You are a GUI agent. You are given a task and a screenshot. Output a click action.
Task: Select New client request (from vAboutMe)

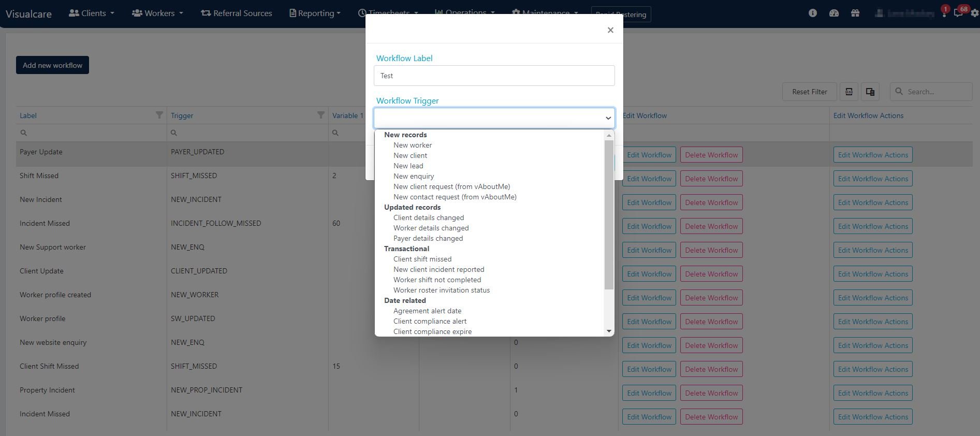pos(451,186)
